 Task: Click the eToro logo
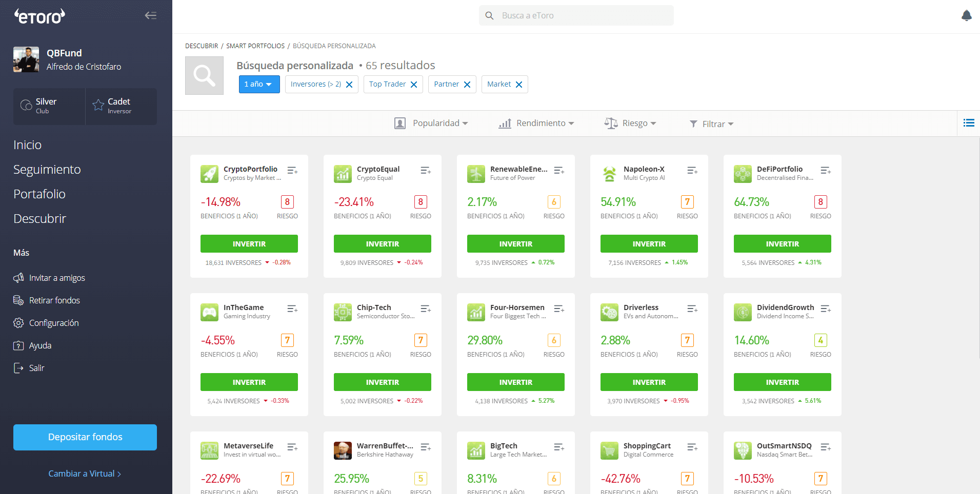[x=39, y=16]
